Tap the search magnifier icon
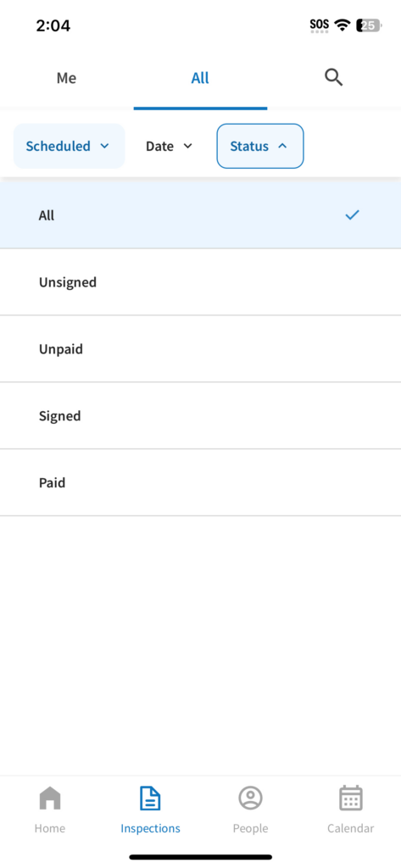The image size is (401, 868). [333, 78]
